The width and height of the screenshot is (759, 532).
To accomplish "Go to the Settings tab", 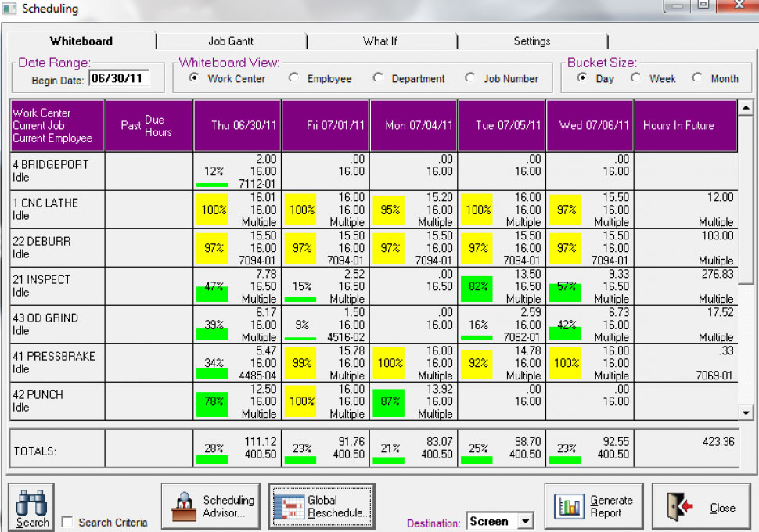I will [532, 41].
